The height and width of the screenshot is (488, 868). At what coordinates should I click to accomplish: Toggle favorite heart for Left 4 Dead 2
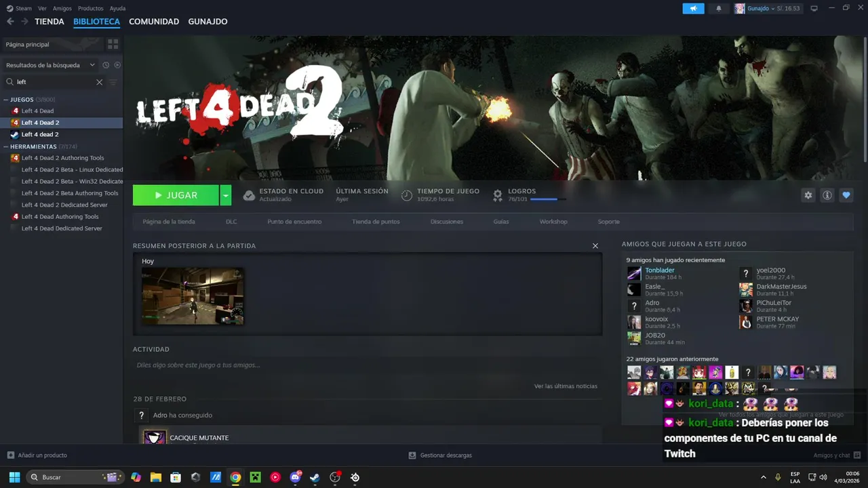846,195
